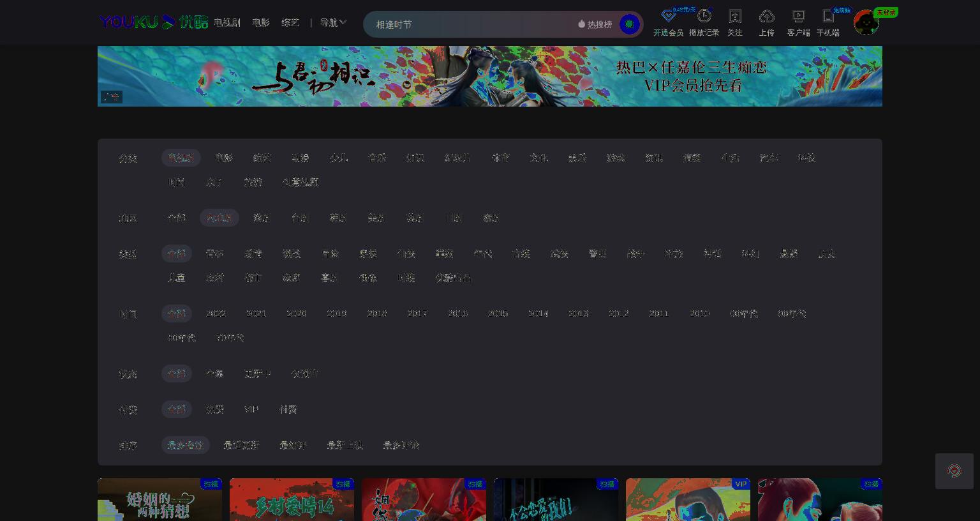Open the 客户端 desktop client icon
This screenshot has width=980, height=521.
pos(799,16)
